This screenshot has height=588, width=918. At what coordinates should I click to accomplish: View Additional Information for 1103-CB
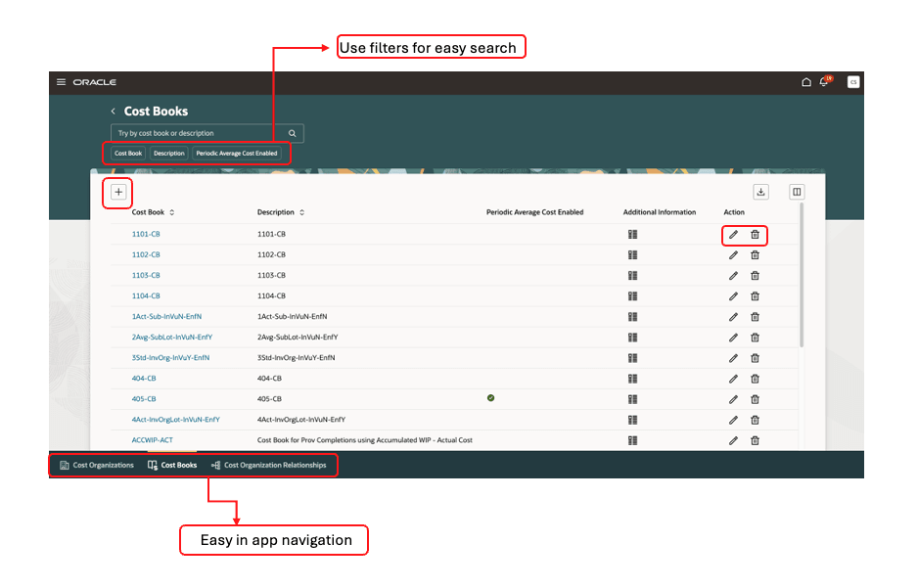tap(632, 275)
